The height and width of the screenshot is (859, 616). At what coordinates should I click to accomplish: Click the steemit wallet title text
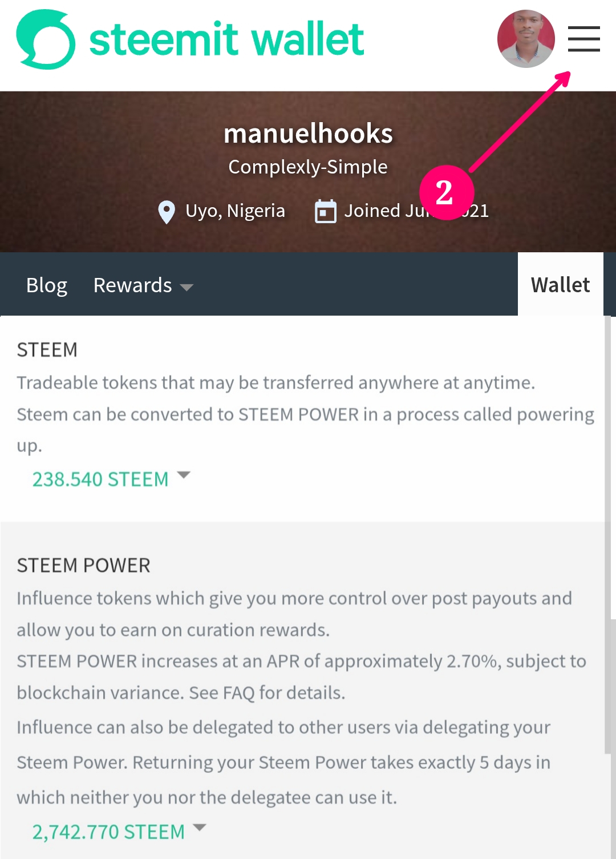click(226, 39)
